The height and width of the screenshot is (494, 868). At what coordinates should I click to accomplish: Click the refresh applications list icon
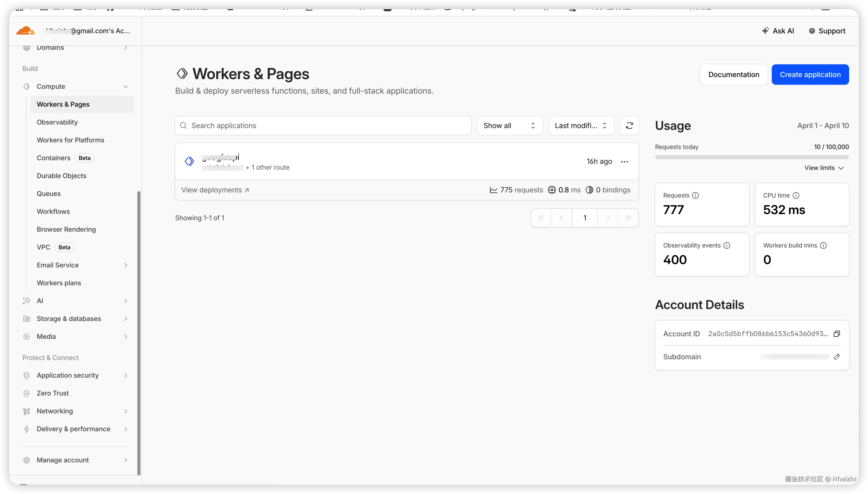629,126
